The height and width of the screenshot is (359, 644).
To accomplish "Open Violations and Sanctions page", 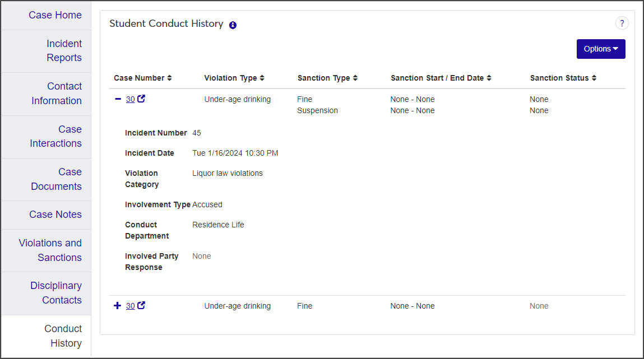I will pos(50,250).
